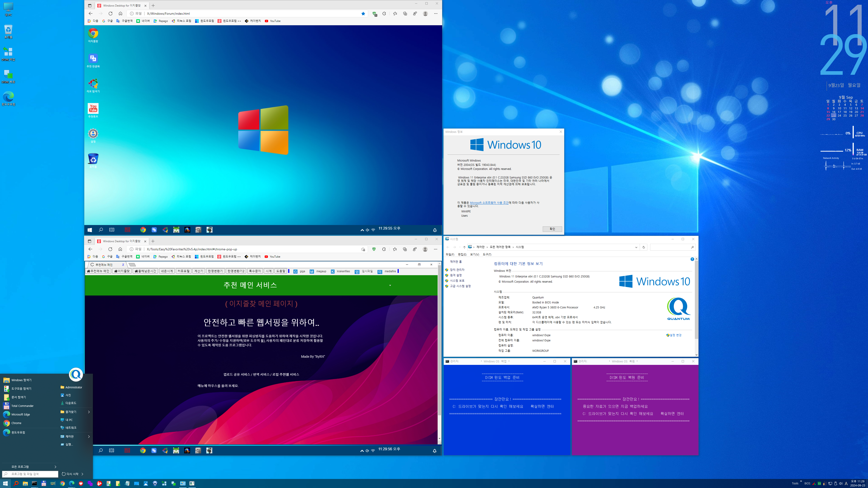The image size is (868, 488).
Task: Expand the arrow next to 다시 시작
Action: [82, 474]
